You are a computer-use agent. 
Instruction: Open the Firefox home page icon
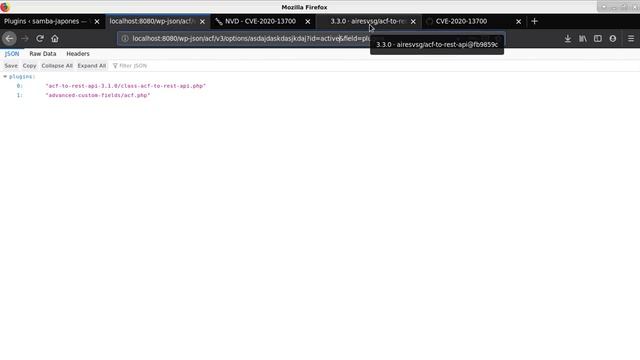(55, 38)
